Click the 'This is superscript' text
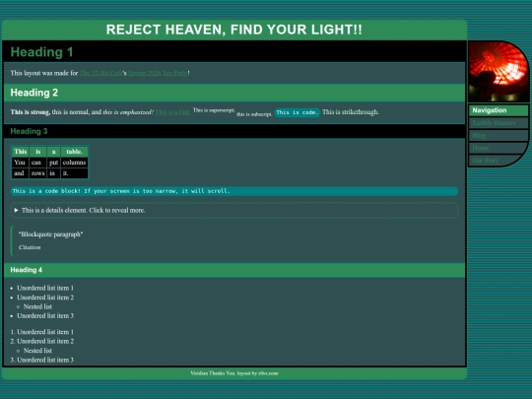Screen dimensions: 532x399 214,110
